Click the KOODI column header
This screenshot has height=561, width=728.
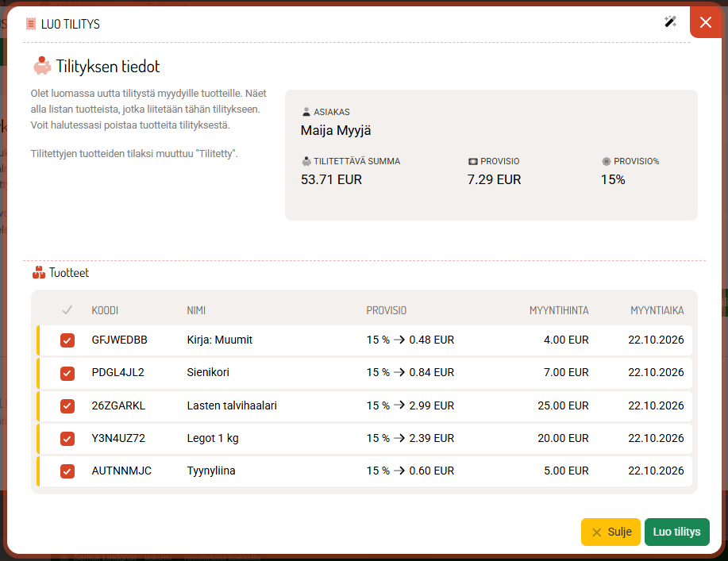[105, 310]
